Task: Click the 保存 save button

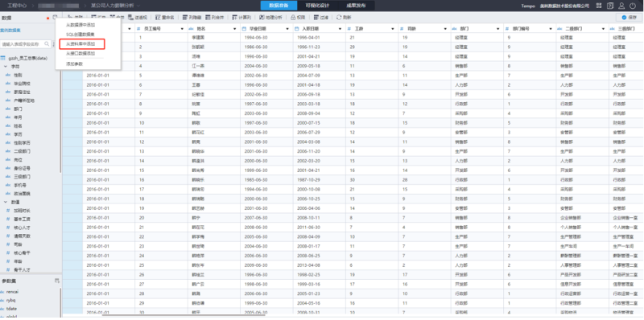Action: 629,18
